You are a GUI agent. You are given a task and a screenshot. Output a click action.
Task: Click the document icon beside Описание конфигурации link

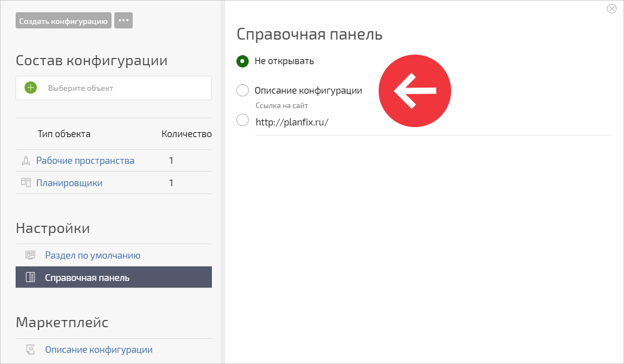(x=30, y=350)
